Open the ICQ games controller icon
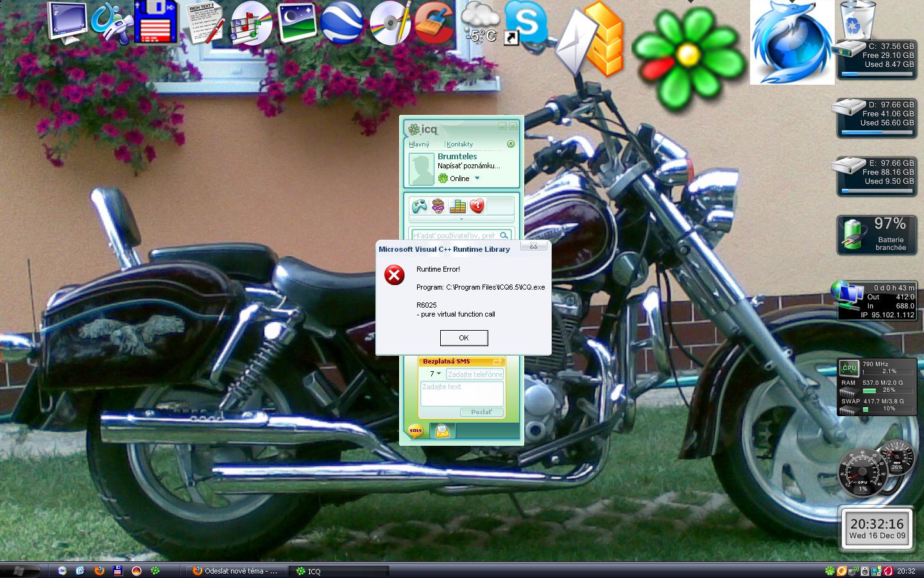 419,206
